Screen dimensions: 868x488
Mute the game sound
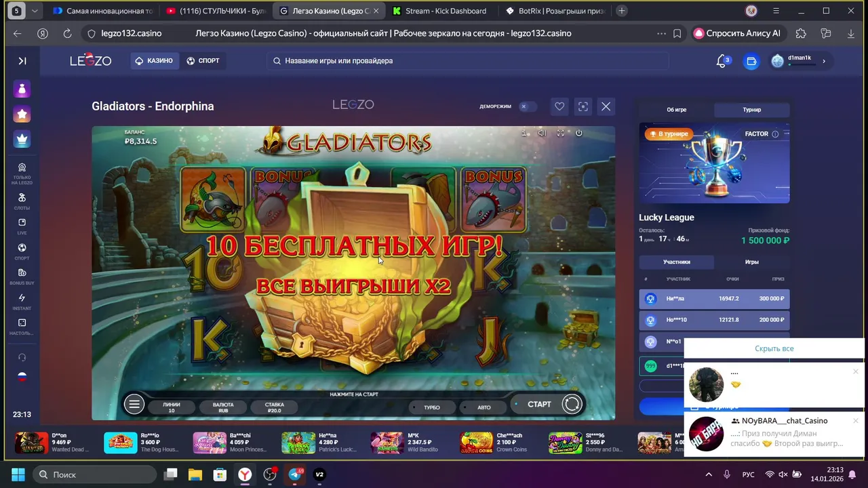click(x=542, y=133)
